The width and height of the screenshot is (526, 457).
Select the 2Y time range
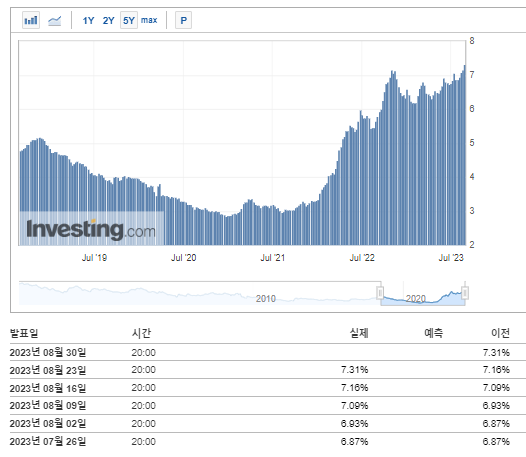pos(108,20)
